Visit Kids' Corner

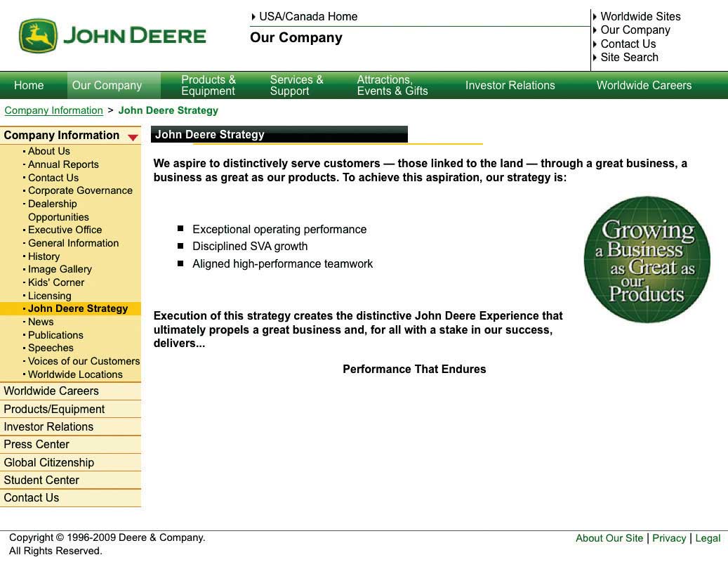coord(56,282)
